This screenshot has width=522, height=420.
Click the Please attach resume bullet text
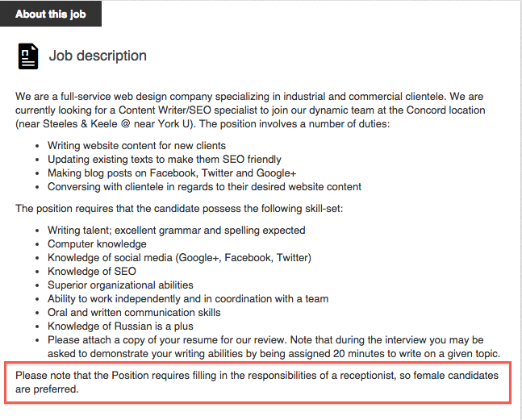pos(274,347)
